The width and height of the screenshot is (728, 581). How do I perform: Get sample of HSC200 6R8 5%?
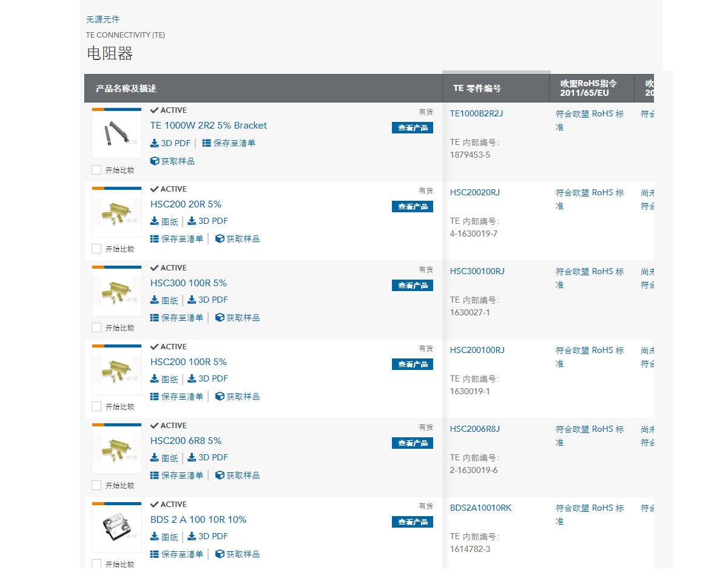click(238, 475)
